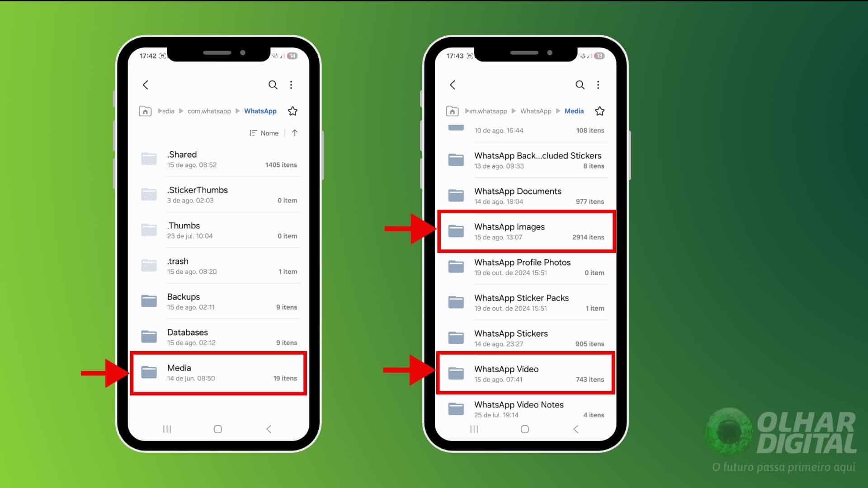
Task: Open search in the left phone file manager
Action: [x=273, y=84]
